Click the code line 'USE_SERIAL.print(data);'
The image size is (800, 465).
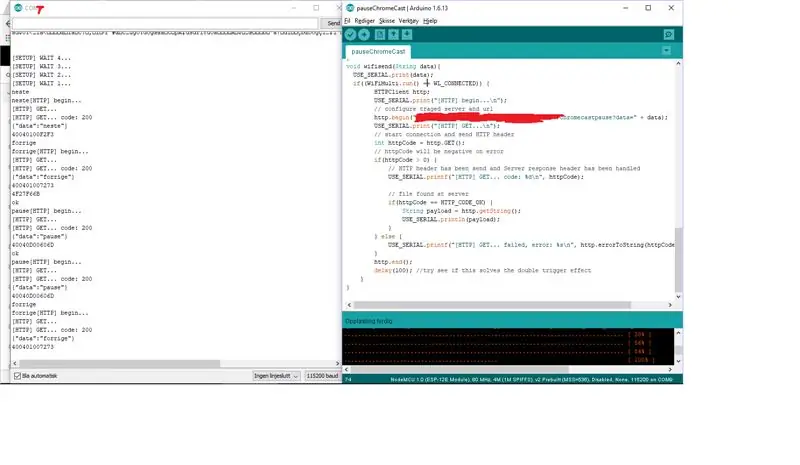click(393, 75)
